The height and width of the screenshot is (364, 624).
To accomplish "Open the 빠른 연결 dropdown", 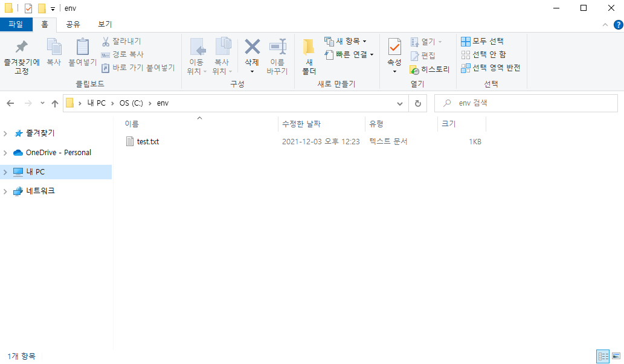I will tap(349, 54).
